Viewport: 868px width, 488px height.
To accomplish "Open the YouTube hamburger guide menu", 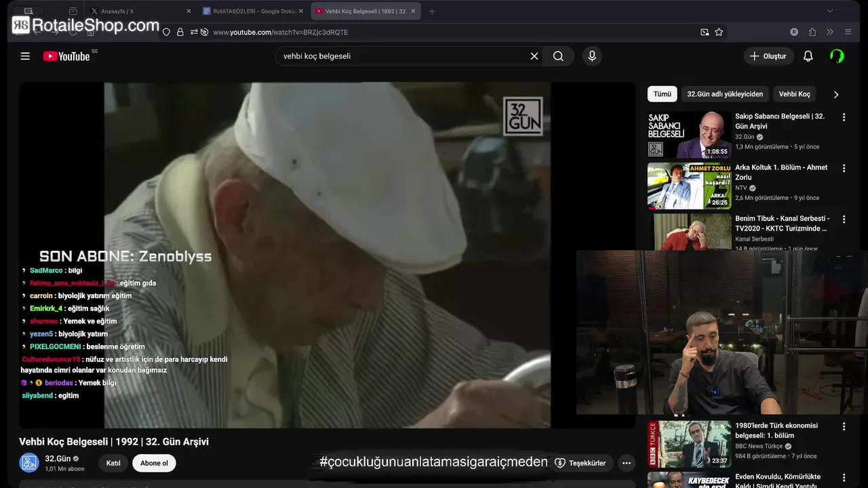I will [25, 56].
